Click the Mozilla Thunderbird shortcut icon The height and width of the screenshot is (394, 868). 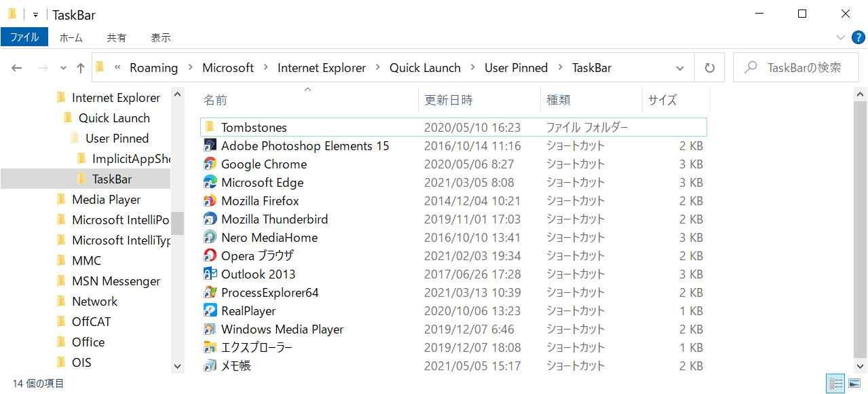[210, 219]
